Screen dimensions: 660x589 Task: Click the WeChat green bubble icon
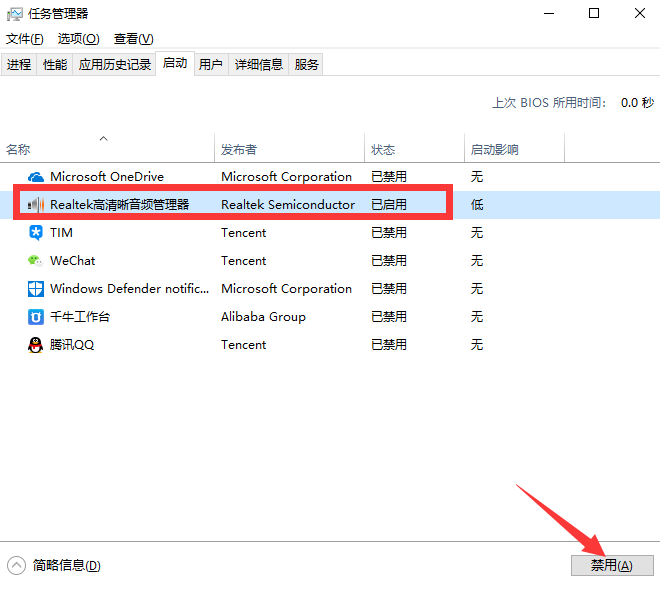pyautogui.click(x=36, y=261)
